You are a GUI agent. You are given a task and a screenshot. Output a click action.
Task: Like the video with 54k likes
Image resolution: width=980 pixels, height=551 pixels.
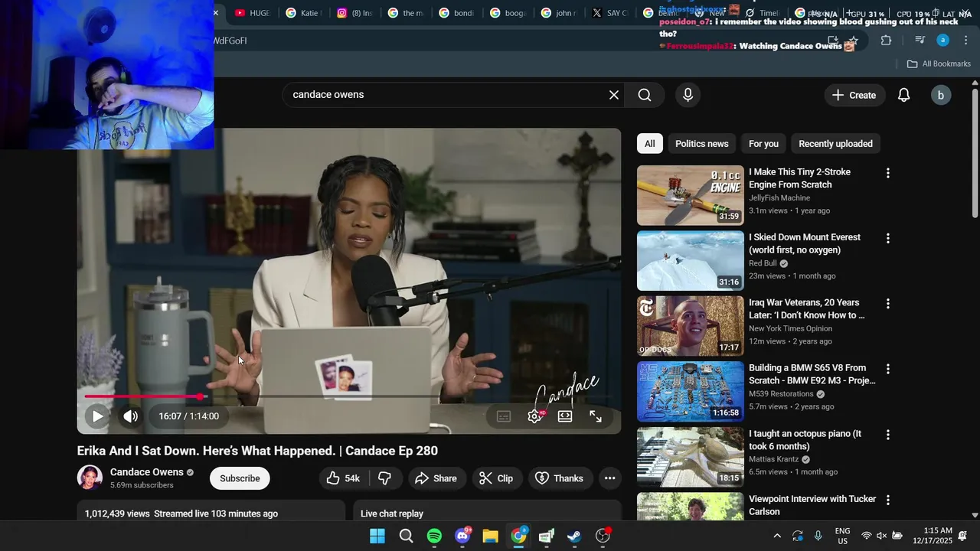343,478
